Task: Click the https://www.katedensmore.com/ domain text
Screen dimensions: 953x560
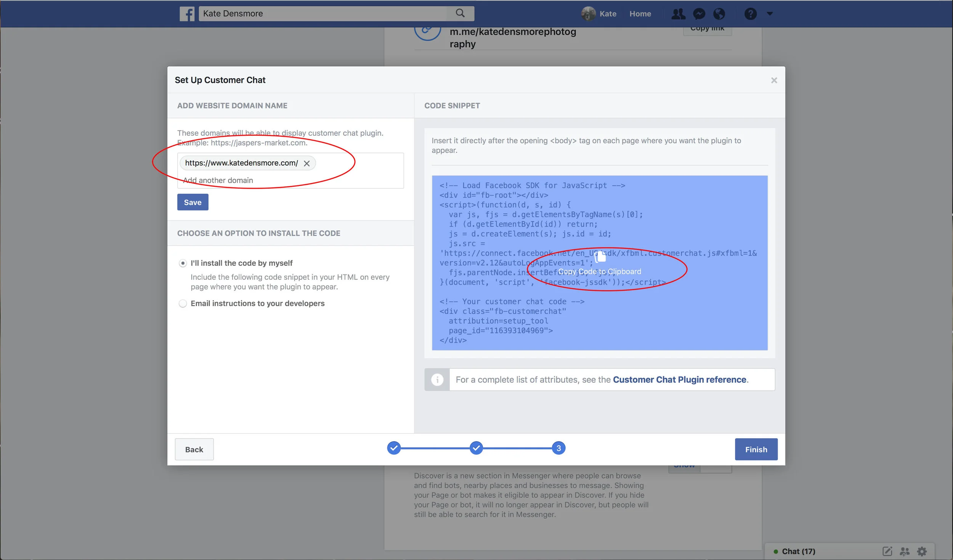Action: pyautogui.click(x=241, y=163)
